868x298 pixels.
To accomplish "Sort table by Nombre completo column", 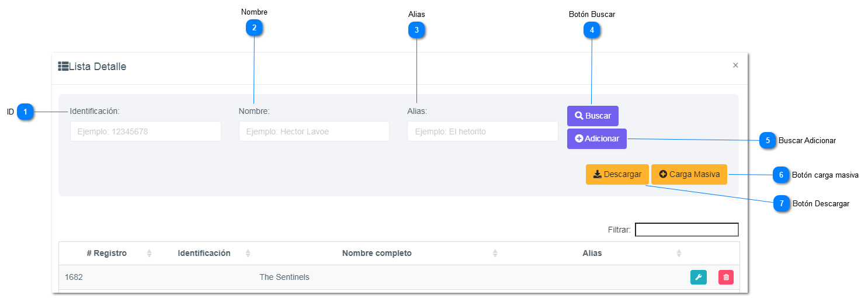I will click(377, 253).
